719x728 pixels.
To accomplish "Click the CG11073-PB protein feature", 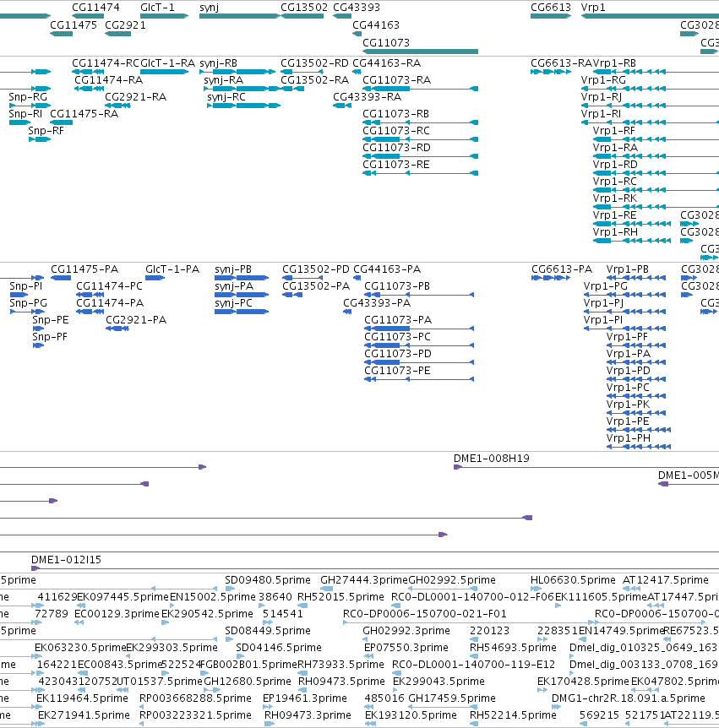I will tap(419, 295).
